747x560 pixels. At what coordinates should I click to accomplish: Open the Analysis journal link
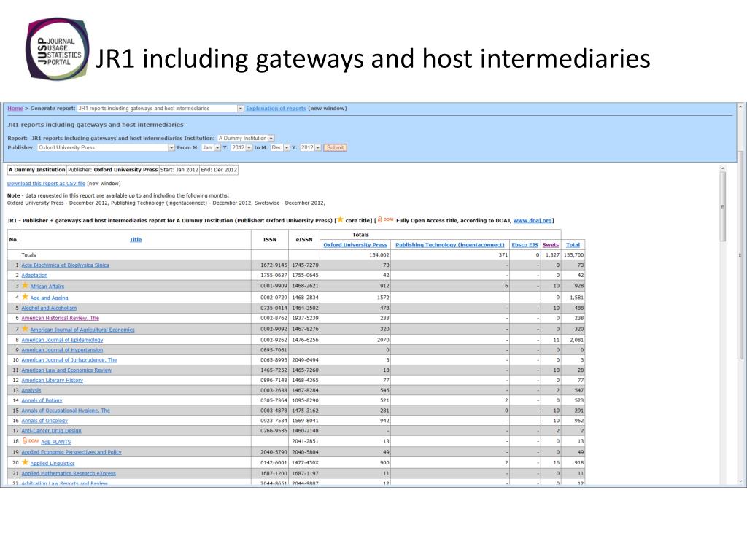pos(31,390)
